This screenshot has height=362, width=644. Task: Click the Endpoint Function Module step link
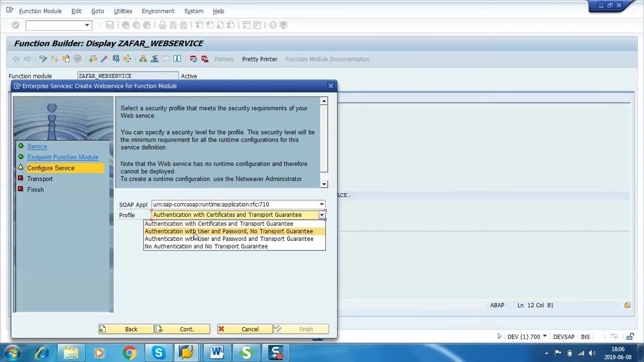pos(63,157)
